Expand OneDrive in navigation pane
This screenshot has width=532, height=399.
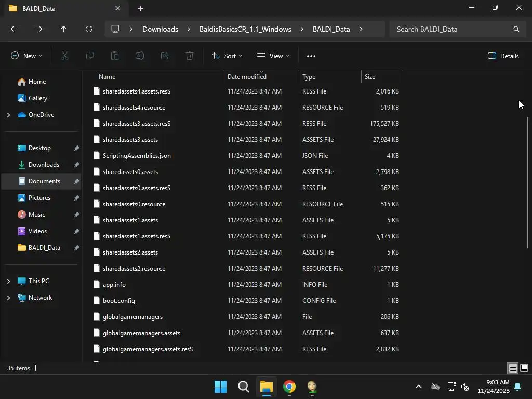(8, 115)
